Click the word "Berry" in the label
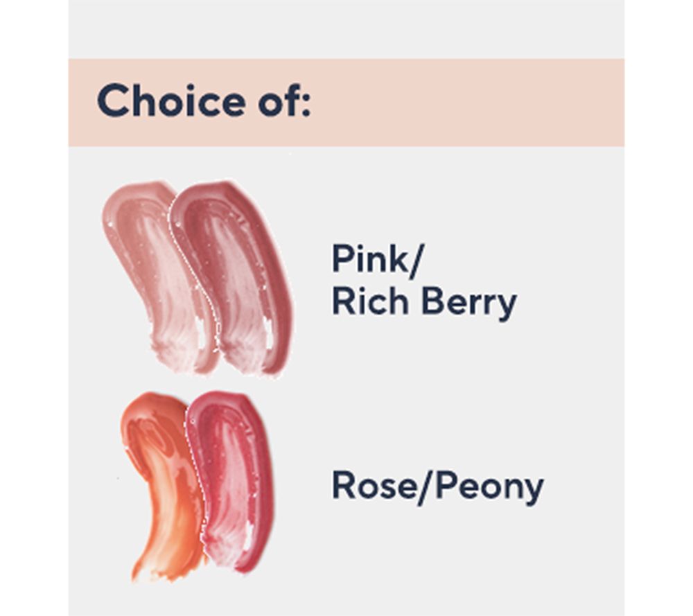 coord(470,303)
